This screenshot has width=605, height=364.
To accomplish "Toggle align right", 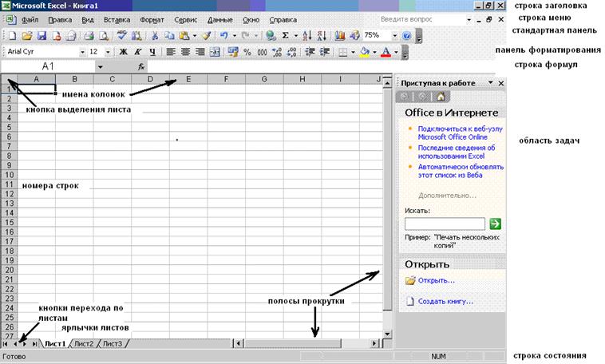I will (200, 52).
